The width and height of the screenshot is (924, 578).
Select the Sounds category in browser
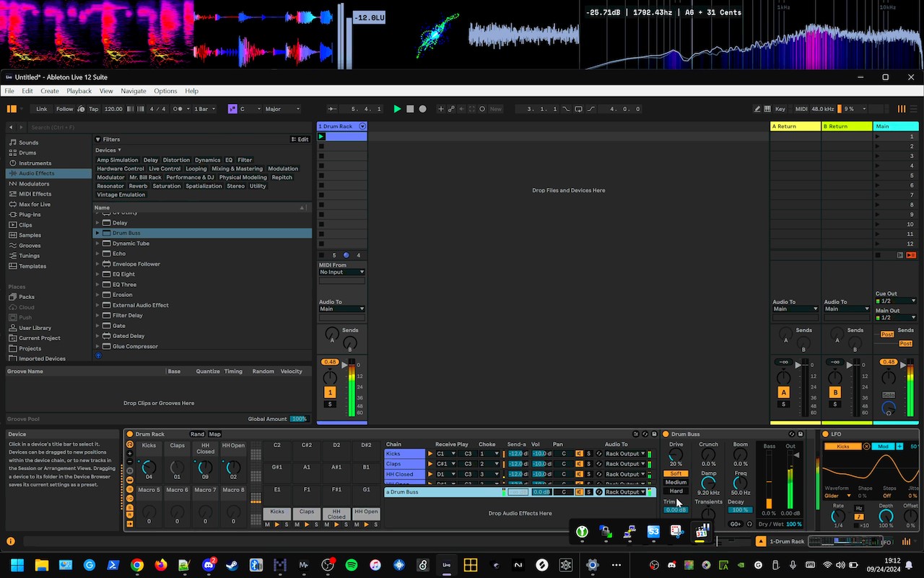29,142
